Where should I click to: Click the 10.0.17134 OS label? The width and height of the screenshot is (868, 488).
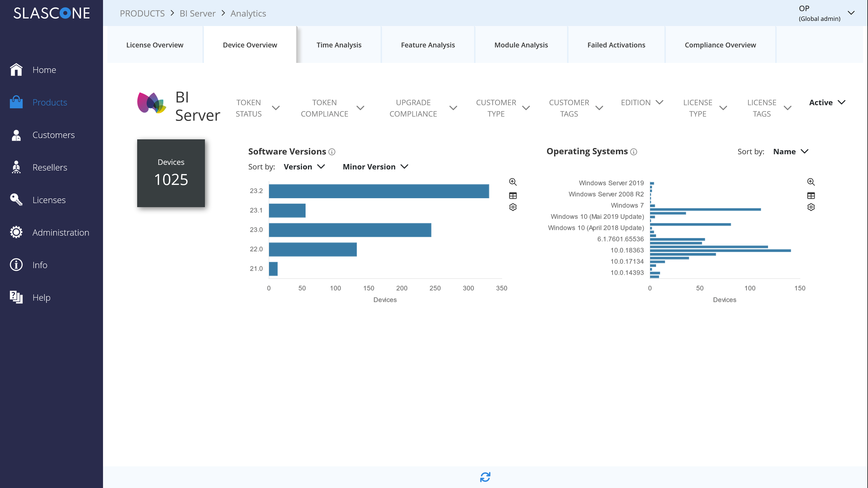627,262
